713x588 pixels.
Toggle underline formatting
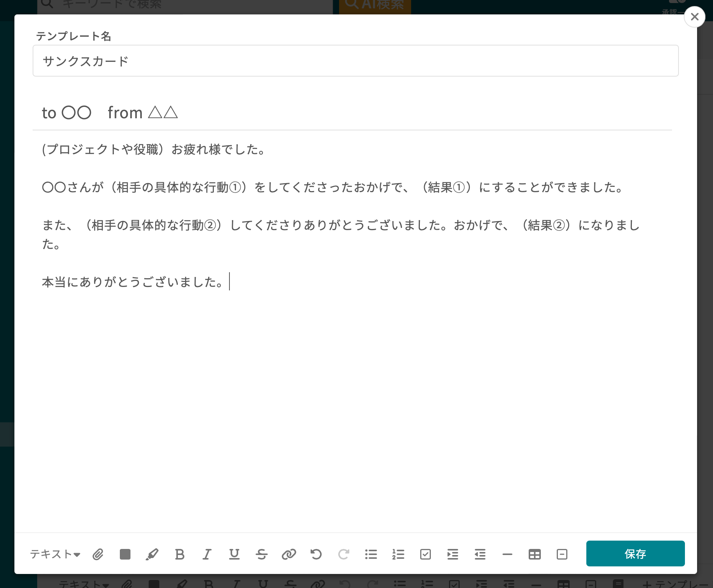[234, 554]
